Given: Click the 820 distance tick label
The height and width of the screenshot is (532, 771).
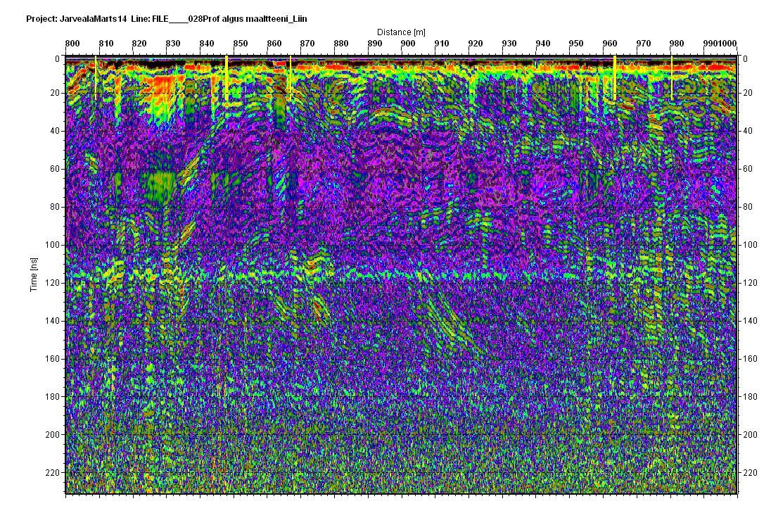Looking at the screenshot, I should tap(139, 43).
